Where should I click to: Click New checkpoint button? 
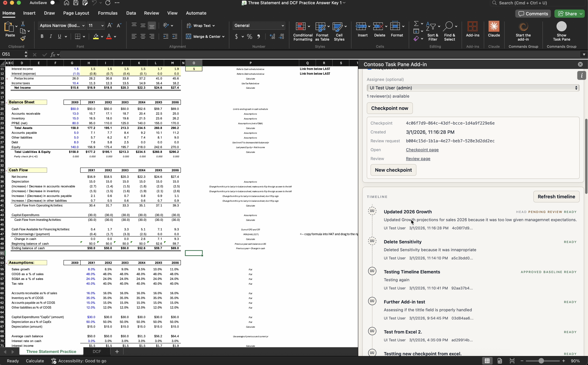pyautogui.click(x=393, y=170)
